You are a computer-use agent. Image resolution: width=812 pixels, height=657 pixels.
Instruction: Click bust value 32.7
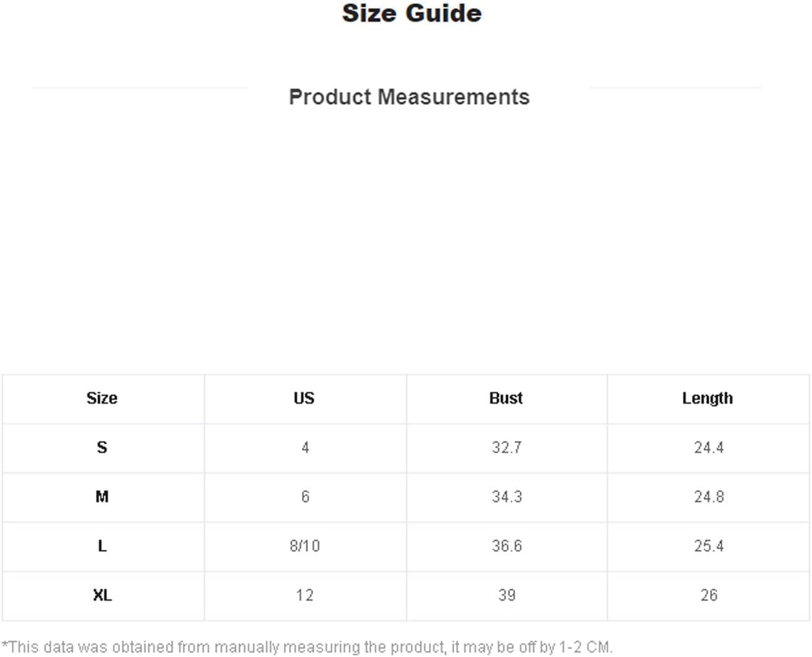(x=507, y=447)
